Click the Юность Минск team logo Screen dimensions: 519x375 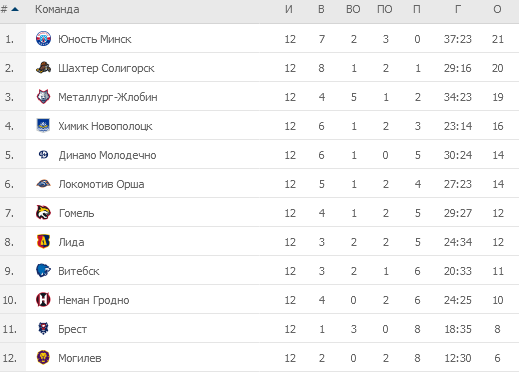pos(43,39)
